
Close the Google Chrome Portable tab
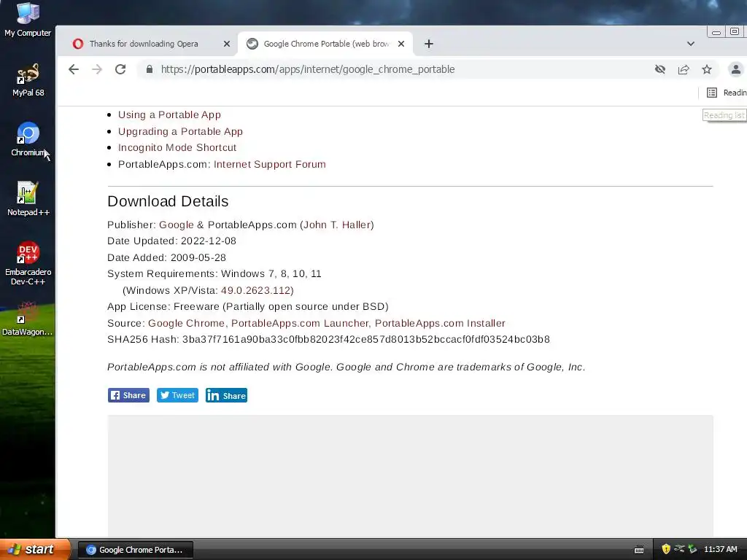401,44
